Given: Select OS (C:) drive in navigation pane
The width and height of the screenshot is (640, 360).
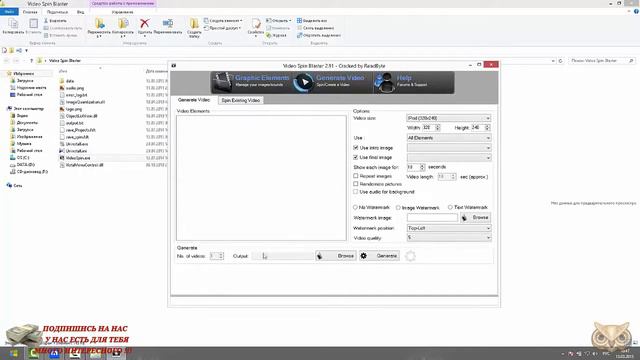Looking at the screenshot, I should (x=19, y=158).
